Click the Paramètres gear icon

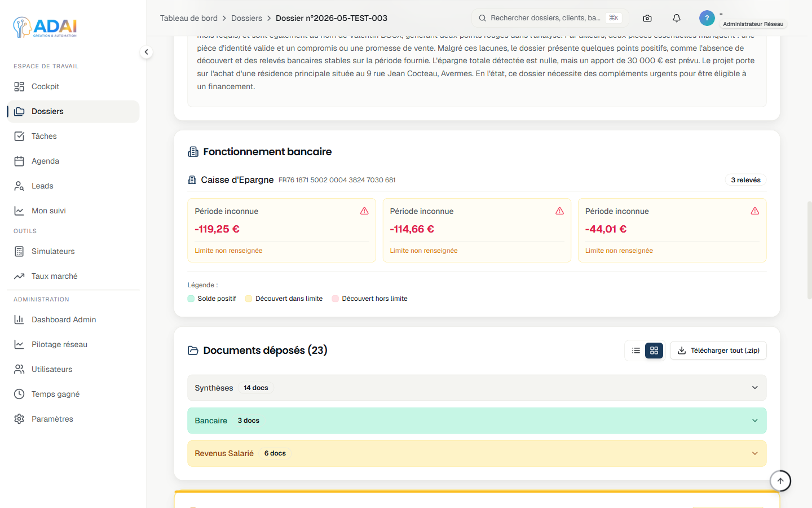click(19, 419)
